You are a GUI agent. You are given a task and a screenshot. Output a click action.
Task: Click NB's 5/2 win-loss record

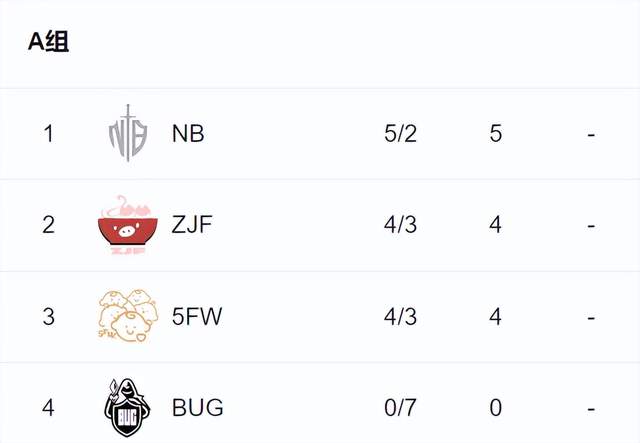pos(400,134)
